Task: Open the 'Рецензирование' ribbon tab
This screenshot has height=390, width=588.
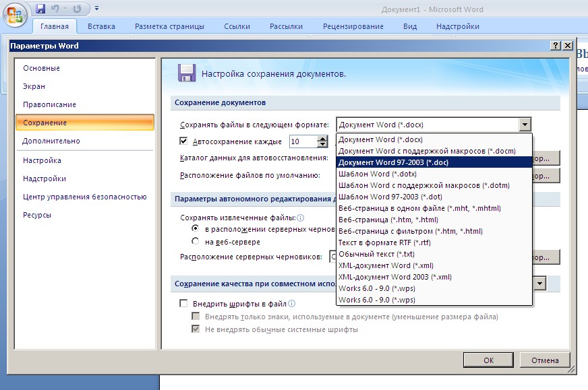Action: pos(353,26)
